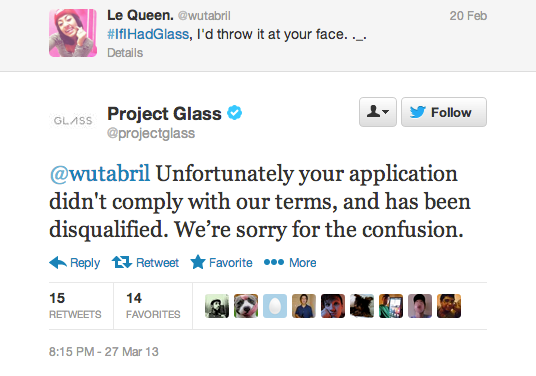Open the 20 Feb timestamp
The width and height of the screenshot is (536, 376).
[x=468, y=16]
